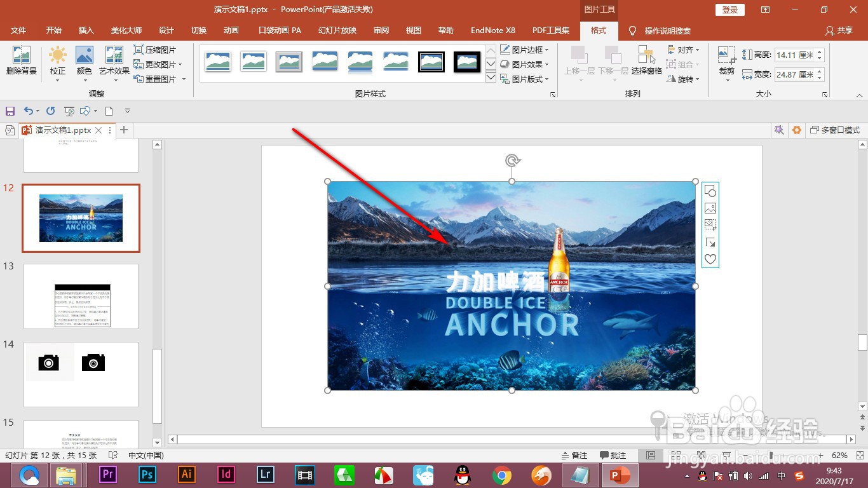This screenshot has width=868, height=488.
Task: Open the Reset Picture (重置图片) dropdown arrow
Action: coord(184,79)
